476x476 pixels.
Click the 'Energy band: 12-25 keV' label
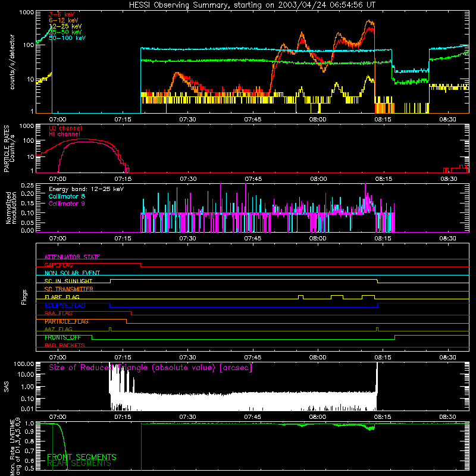coord(86,189)
